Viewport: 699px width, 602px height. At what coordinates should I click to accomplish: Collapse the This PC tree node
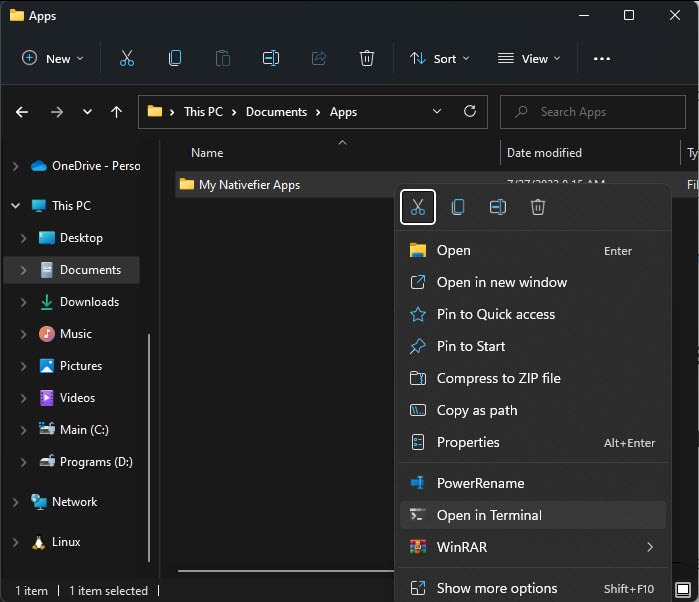pyautogui.click(x=15, y=206)
